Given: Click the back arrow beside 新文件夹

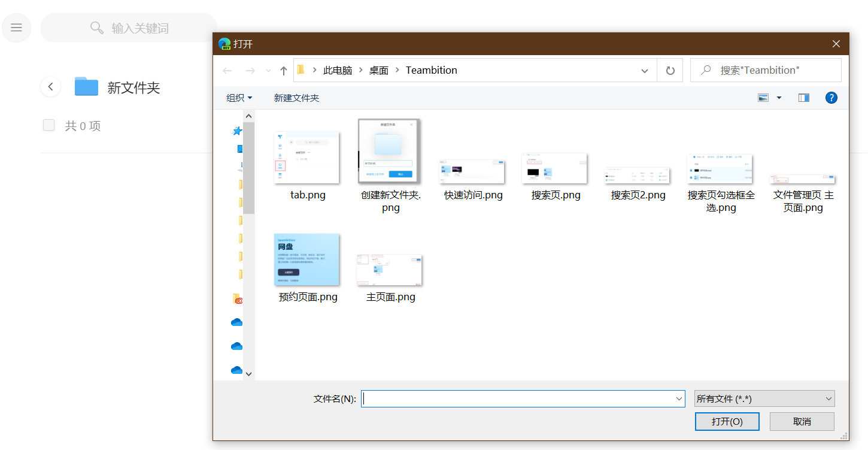Looking at the screenshot, I should tap(50, 87).
